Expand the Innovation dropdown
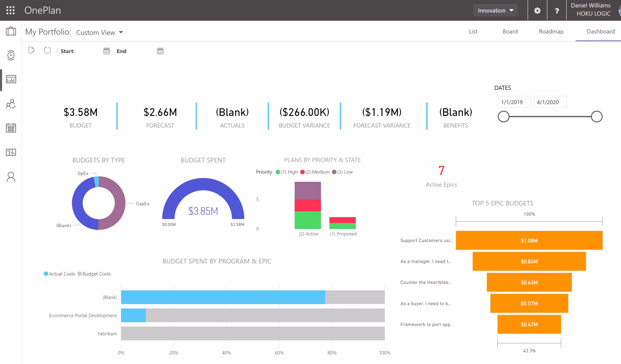 (495, 10)
